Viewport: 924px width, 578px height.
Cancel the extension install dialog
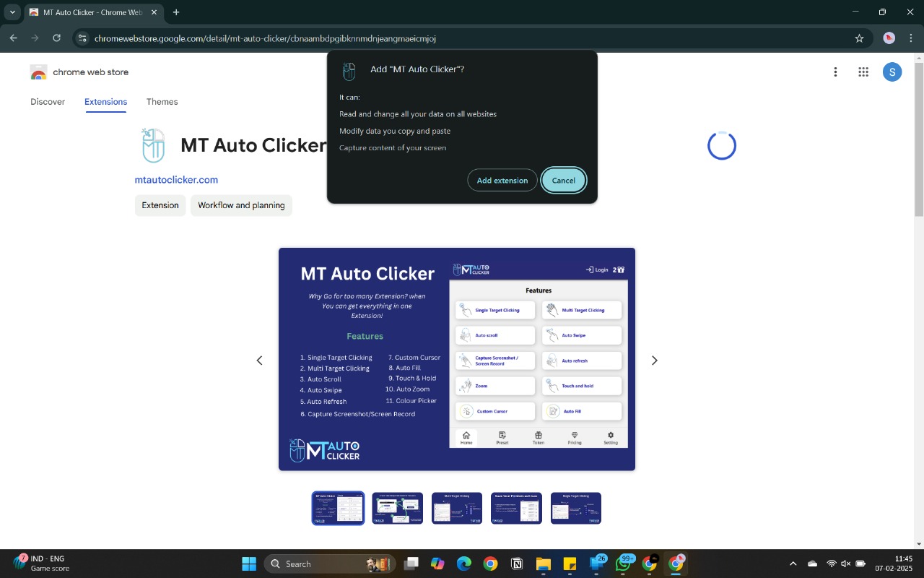[563, 181]
